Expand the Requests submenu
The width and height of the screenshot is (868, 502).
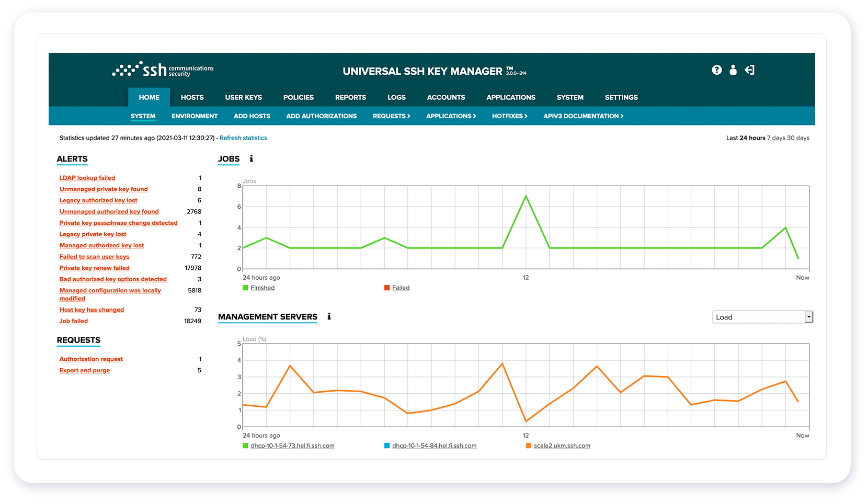[x=392, y=116]
